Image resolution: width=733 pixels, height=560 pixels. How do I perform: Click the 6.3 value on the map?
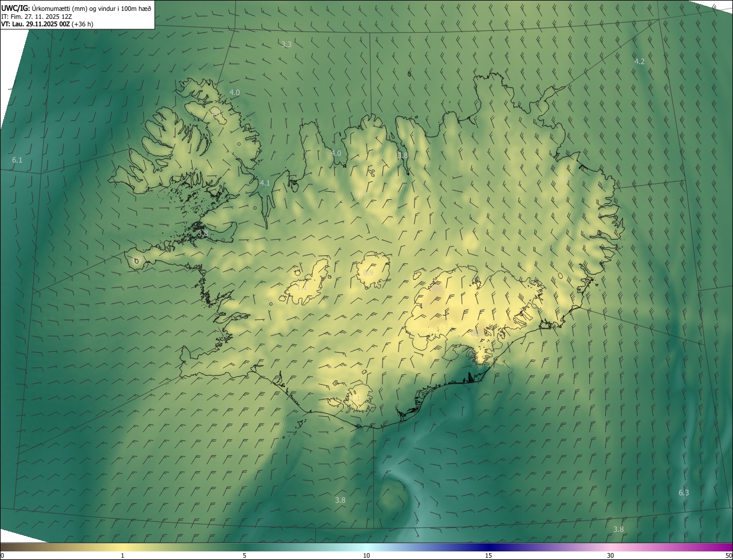[684, 492]
